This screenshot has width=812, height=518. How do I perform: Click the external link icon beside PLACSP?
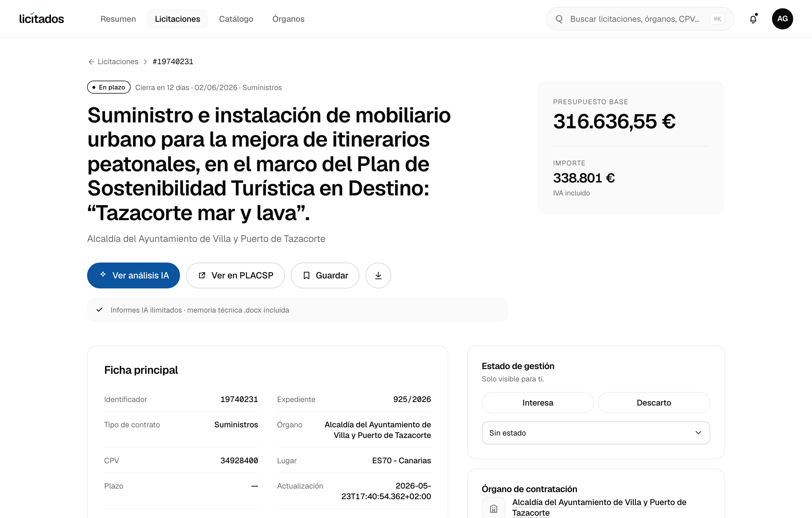(202, 275)
